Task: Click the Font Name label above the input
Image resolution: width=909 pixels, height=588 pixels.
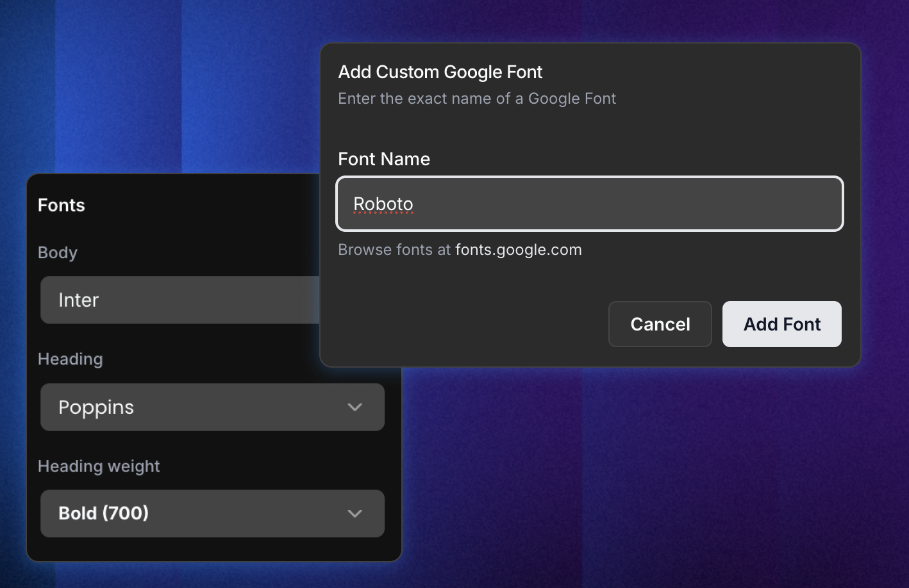Action: click(x=383, y=159)
